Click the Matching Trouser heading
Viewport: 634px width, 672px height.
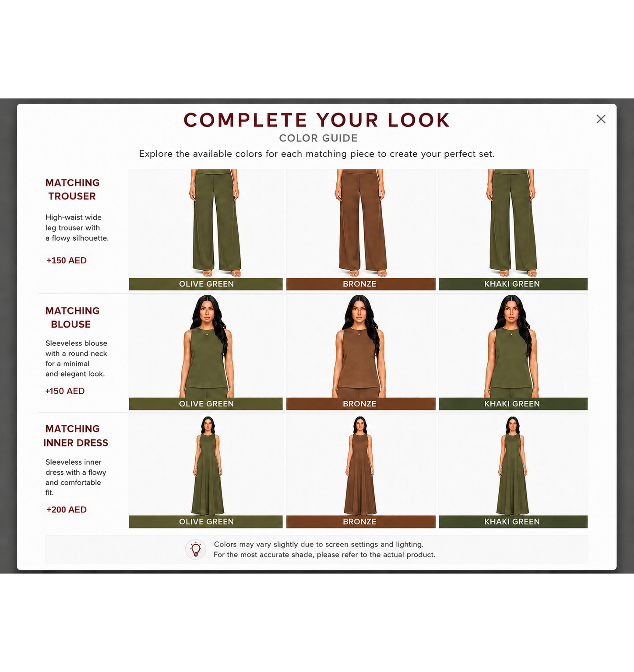coord(73,189)
